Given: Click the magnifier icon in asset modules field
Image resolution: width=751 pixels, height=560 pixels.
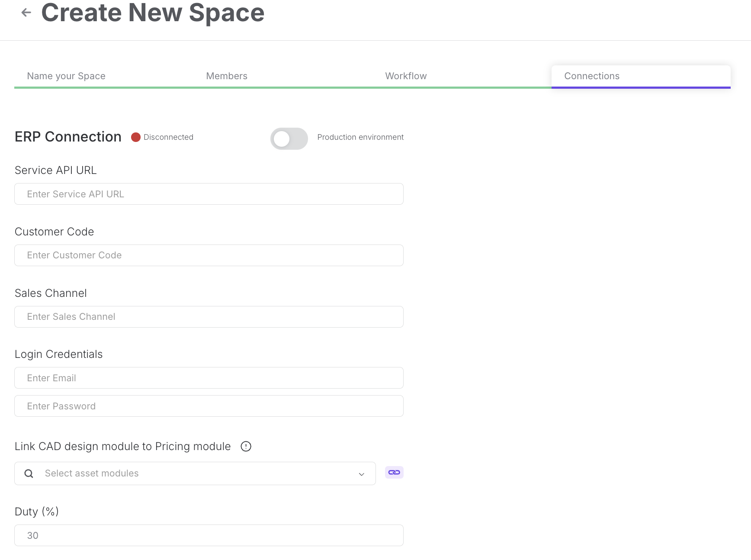Looking at the screenshot, I should (29, 473).
